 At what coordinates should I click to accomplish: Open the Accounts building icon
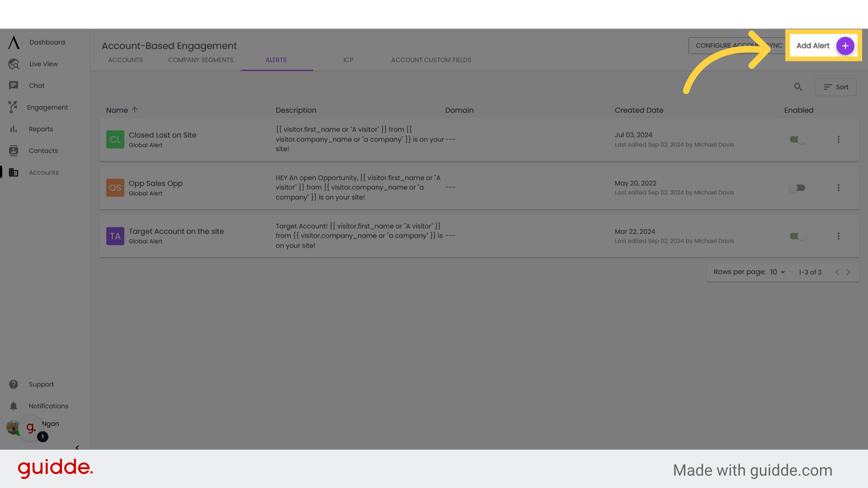(14, 173)
